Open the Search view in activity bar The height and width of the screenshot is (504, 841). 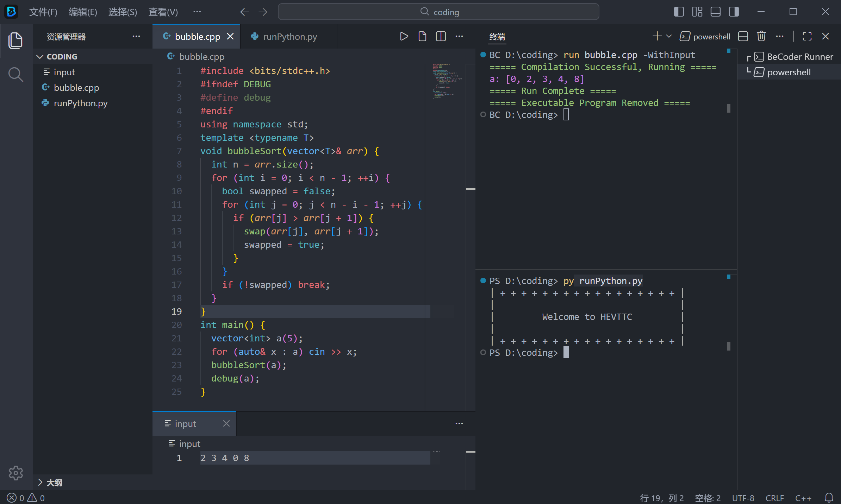tap(15, 74)
